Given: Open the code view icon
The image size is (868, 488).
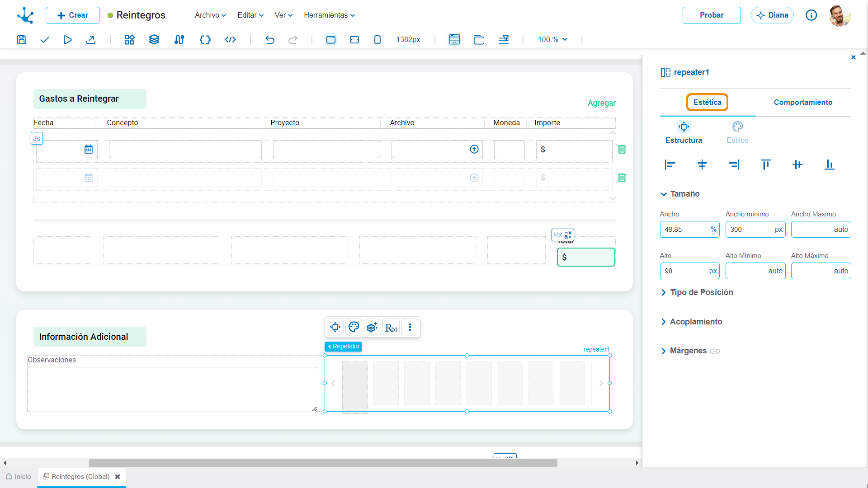Looking at the screenshot, I should click(230, 40).
